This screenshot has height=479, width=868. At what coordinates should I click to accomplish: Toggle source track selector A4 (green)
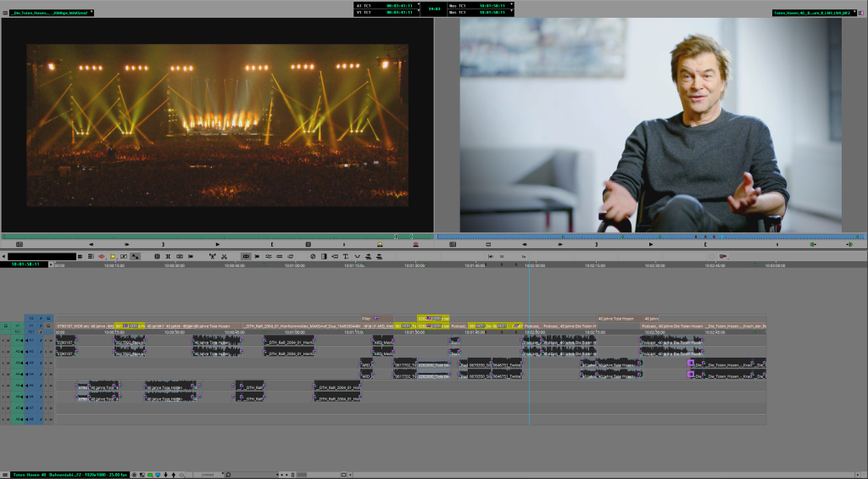(x=17, y=374)
